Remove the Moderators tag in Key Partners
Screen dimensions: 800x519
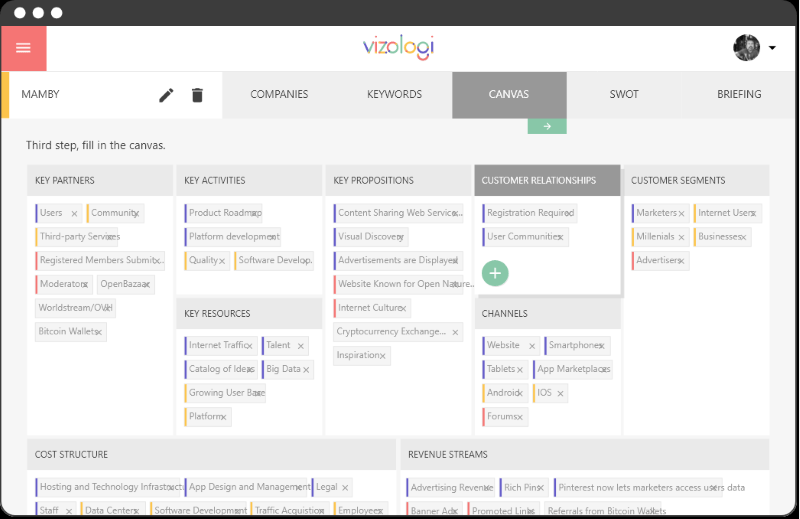85,285
